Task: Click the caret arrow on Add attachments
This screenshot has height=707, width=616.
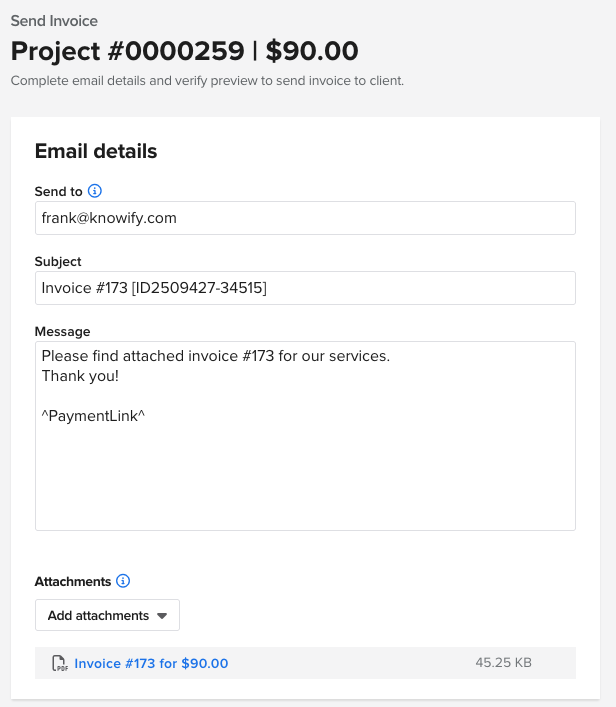Action: (160, 616)
